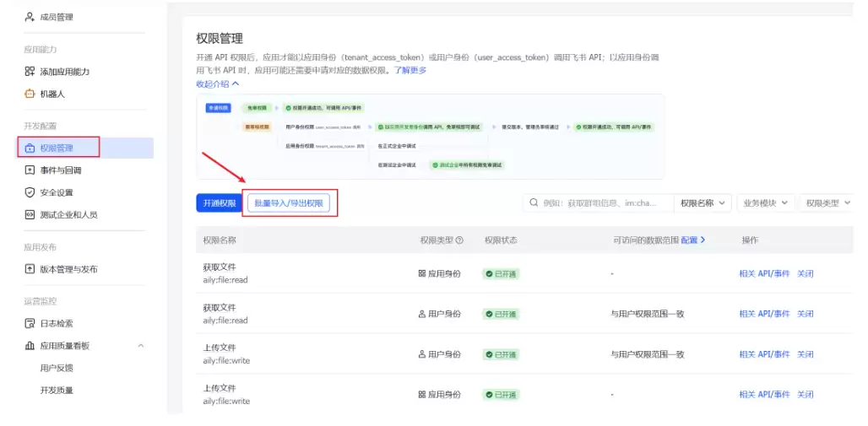Click 关闭 for 用户身份 获取文件 row

pos(805,314)
